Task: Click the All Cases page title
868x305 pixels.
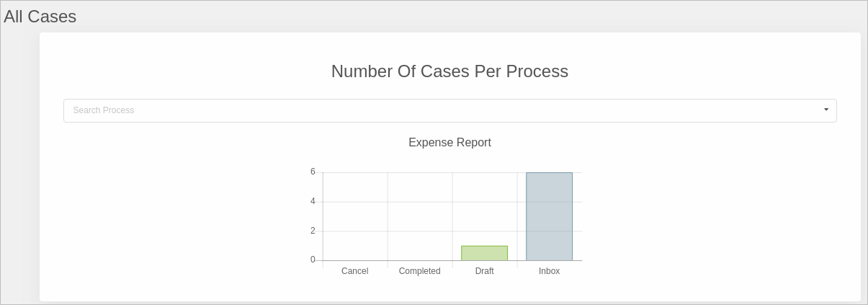Action: 40,17
